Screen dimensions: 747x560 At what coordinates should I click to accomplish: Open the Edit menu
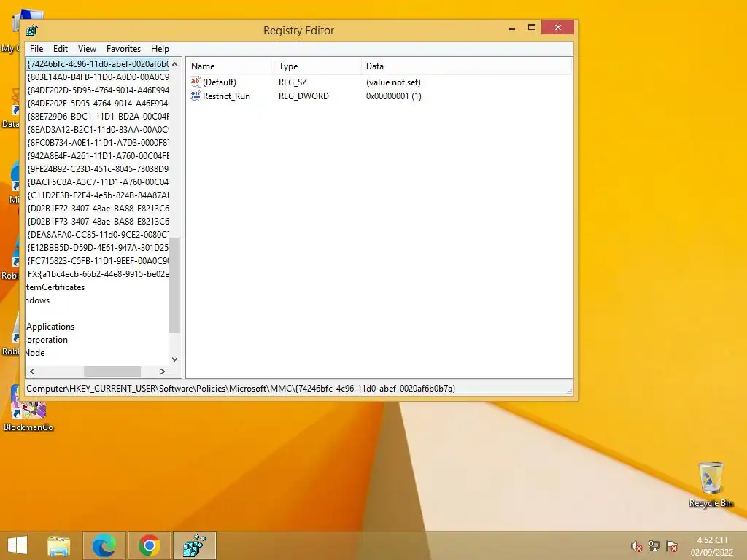[60, 49]
